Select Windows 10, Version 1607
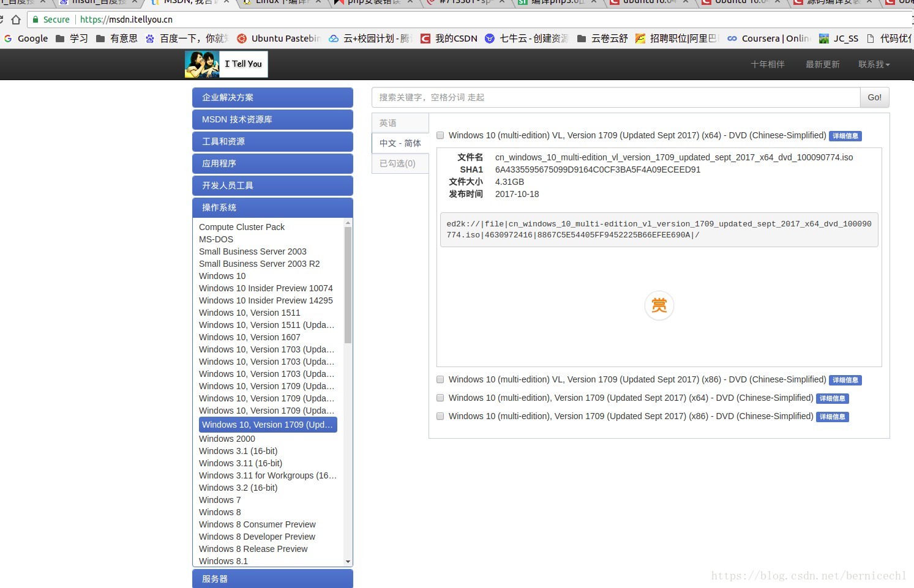 [250, 337]
